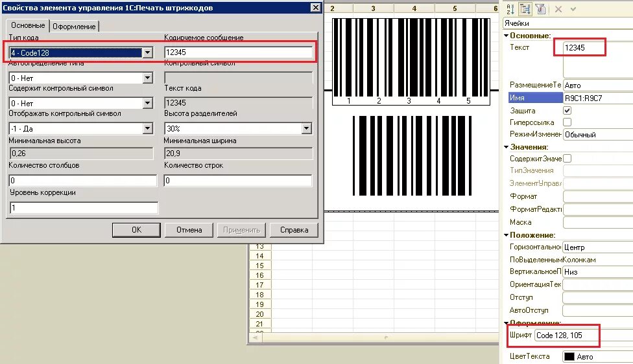Click the АвтоОтступ property field

pyautogui.click(x=598, y=310)
